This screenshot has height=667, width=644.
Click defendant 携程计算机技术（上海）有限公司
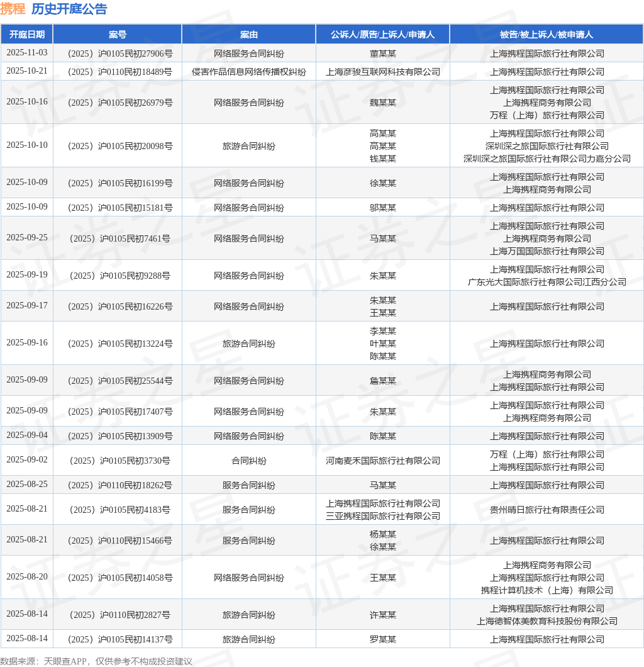547,590
